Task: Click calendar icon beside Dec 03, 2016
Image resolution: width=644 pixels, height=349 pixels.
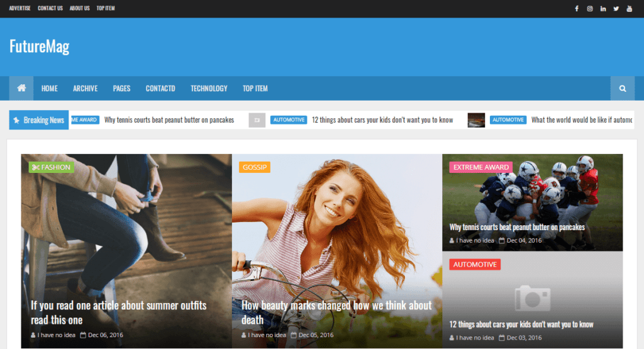Action: coord(501,338)
